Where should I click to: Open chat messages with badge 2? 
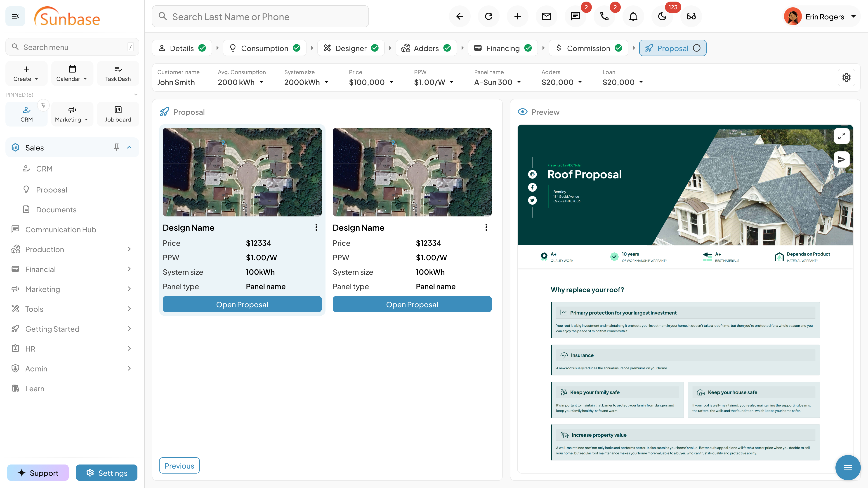click(x=575, y=16)
